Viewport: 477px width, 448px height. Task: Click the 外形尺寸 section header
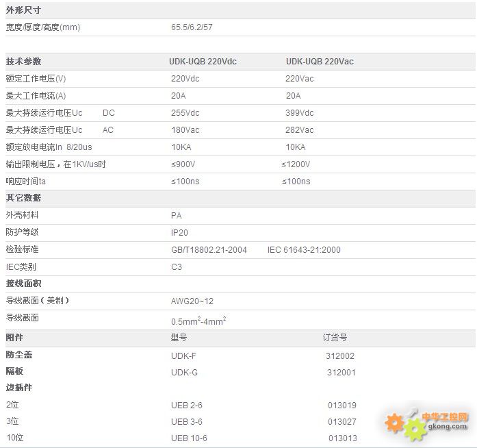pos(23,10)
